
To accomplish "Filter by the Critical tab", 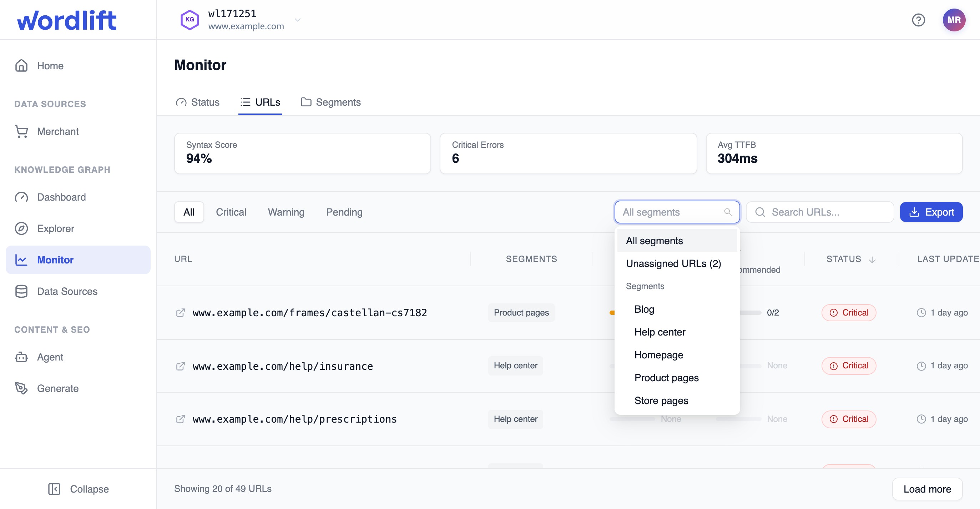I will 231,212.
